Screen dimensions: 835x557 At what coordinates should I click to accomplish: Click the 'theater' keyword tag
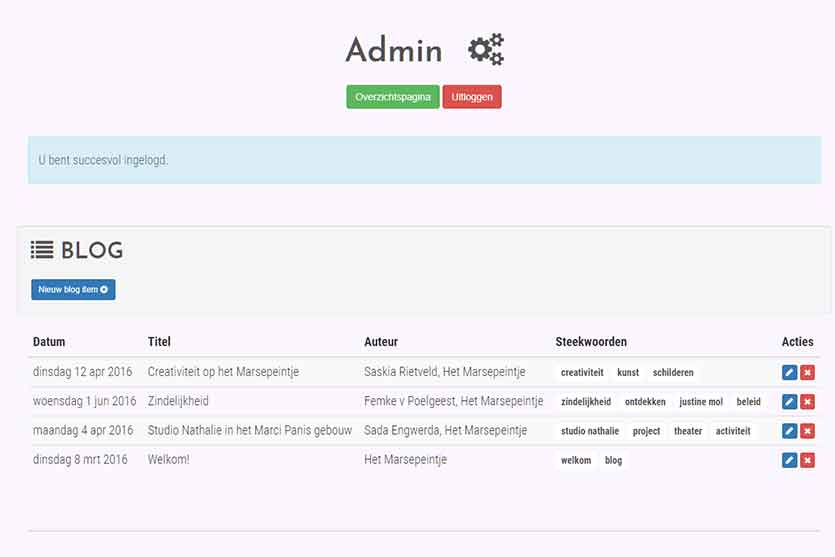688,431
